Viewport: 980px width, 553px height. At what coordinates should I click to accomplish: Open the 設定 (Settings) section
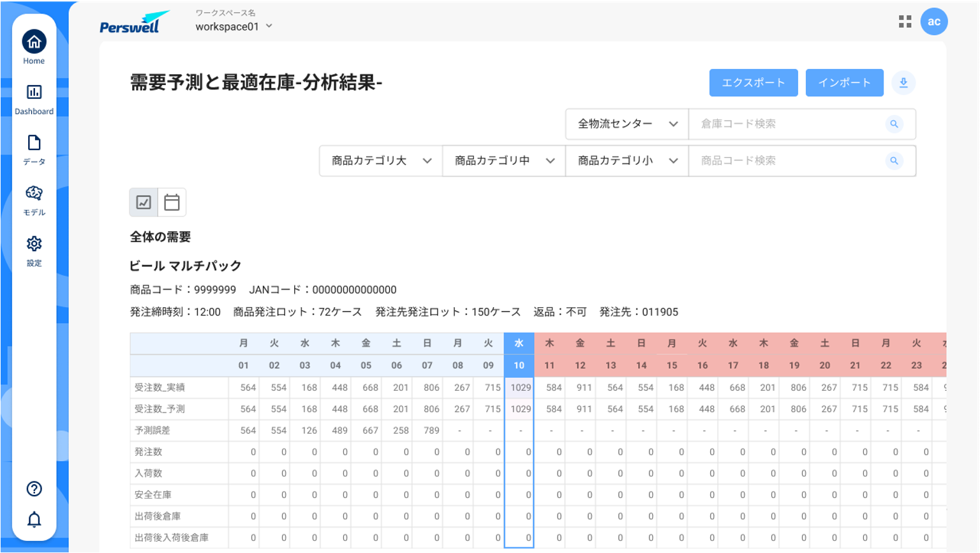(34, 249)
